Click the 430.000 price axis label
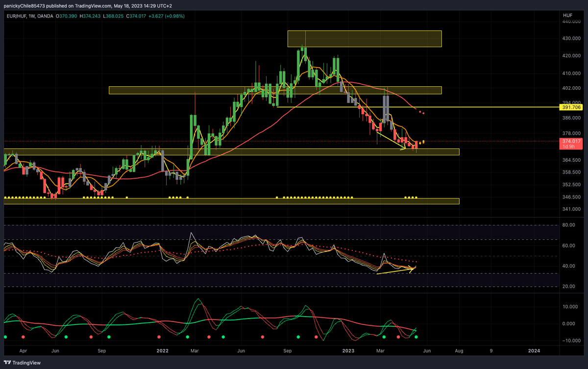Screen dimensions: 588x369 coord(571,38)
